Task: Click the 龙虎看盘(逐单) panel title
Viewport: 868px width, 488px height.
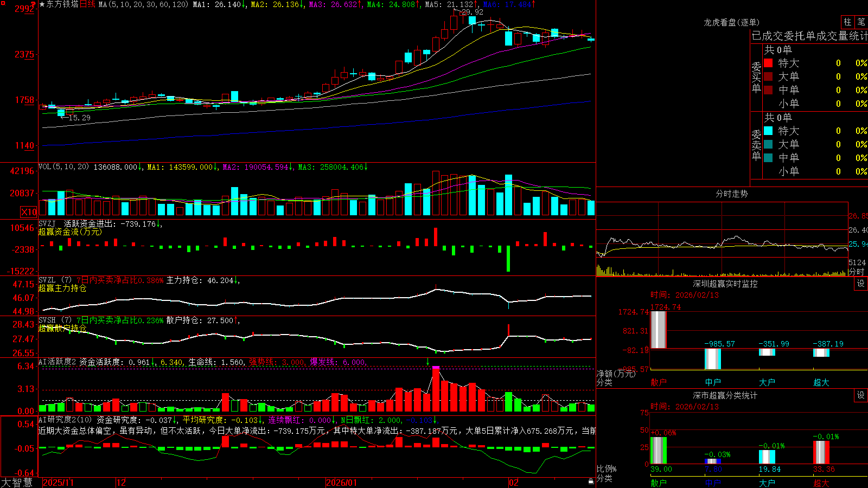Action: click(731, 22)
